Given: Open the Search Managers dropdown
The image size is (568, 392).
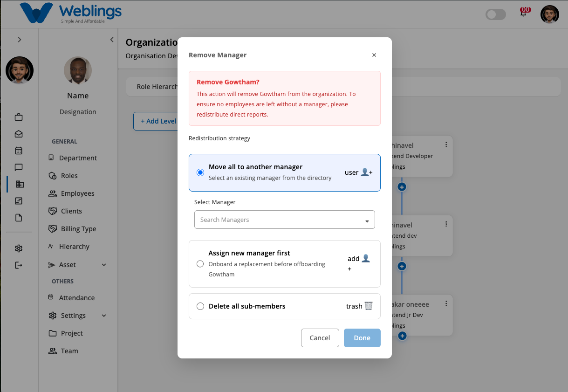Looking at the screenshot, I should tap(285, 220).
